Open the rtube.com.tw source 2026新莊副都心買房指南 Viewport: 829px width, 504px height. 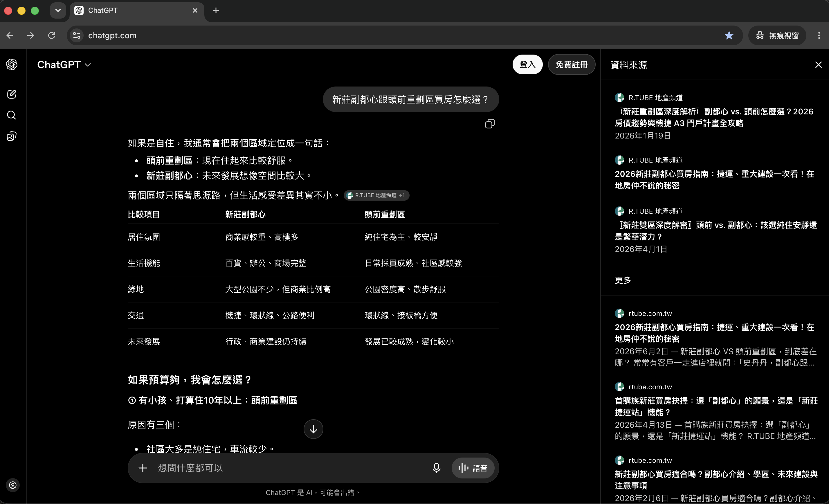(714, 333)
